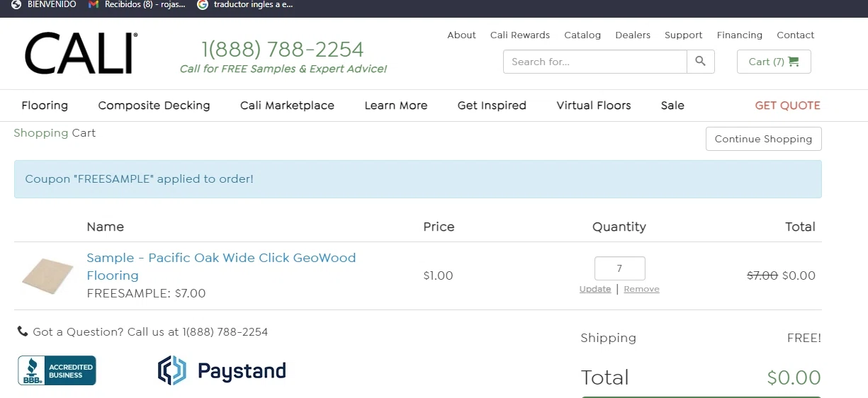Viewport: 868px width, 398px height.
Task: Click the quantity field showing 7
Action: point(620,268)
